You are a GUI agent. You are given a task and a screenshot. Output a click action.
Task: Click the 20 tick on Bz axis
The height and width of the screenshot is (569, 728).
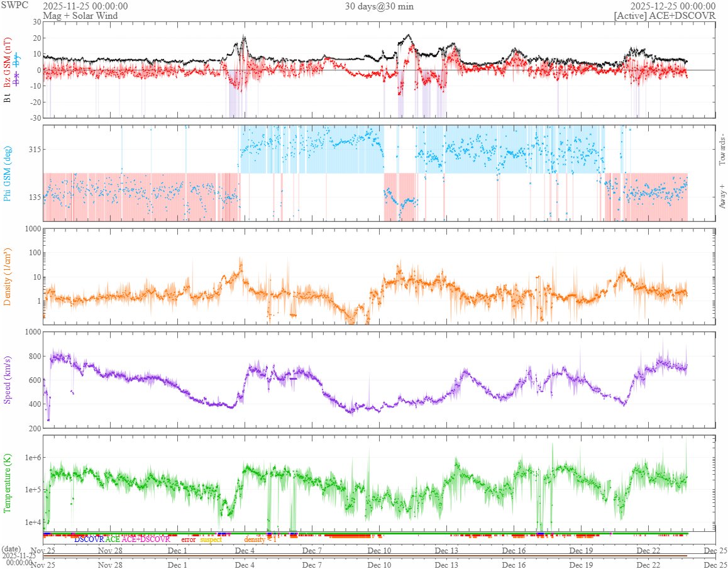[36, 38]
